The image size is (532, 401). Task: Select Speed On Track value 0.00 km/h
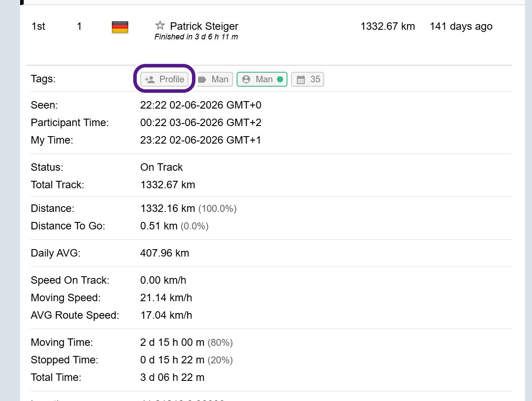pos(163,280)
